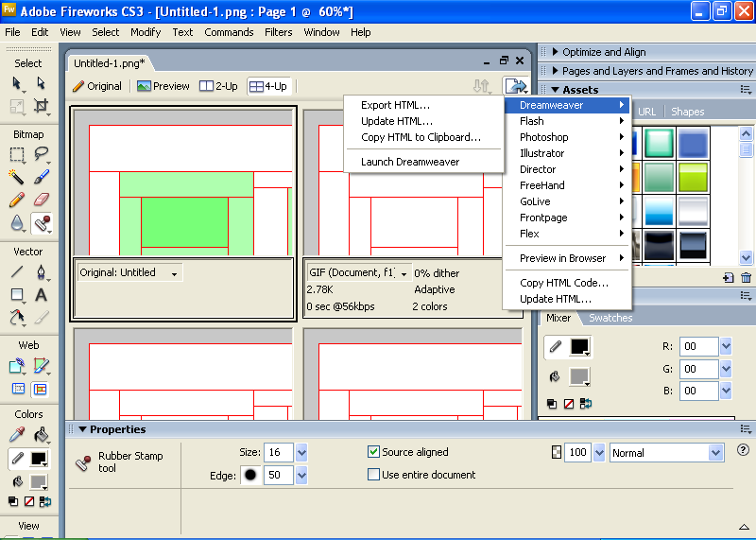Viewport: 756px width, 540px height.
Task: Switch to Swatches tab
Action: 610,318
